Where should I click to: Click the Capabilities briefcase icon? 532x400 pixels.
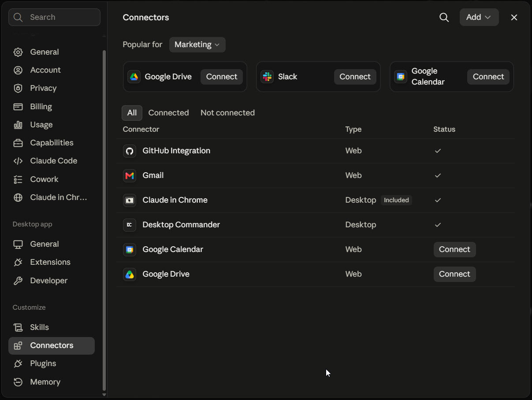[x=18, y=143]
